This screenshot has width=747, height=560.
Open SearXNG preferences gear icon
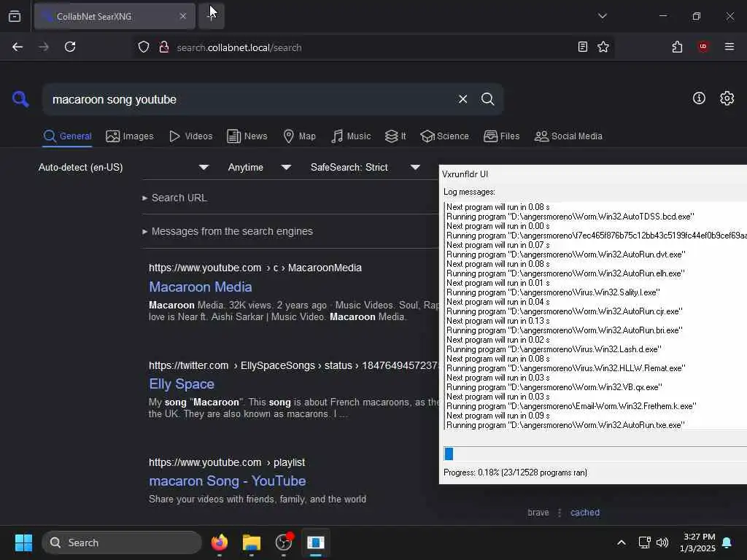727,98
